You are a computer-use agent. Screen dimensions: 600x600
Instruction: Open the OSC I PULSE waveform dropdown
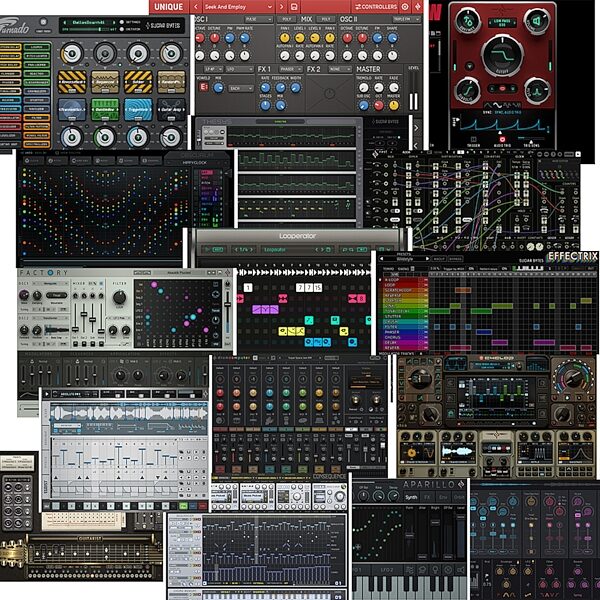[x=259, y=19]
